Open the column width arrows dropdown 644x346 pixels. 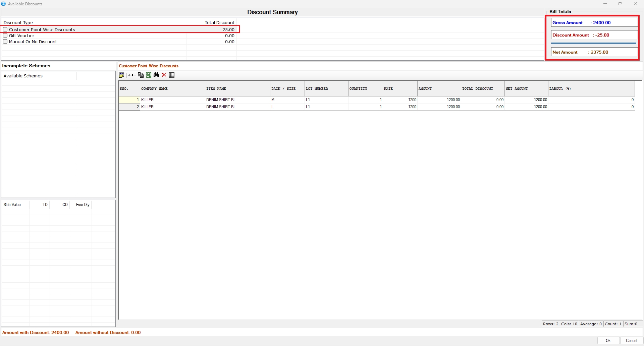(x=132, y=75)
